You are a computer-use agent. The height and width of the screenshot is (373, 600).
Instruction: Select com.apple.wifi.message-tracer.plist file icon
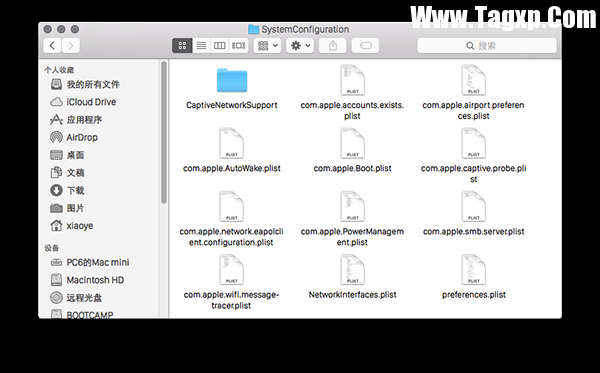(232, 269)
